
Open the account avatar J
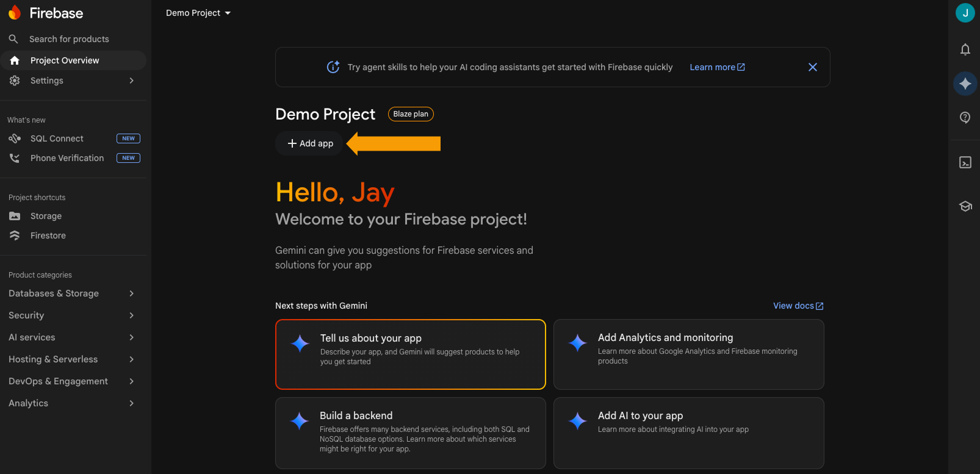click(965, 13)
